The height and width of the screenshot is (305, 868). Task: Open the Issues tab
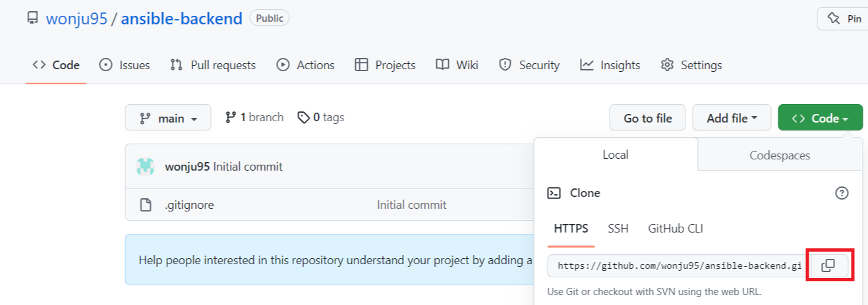125,65
